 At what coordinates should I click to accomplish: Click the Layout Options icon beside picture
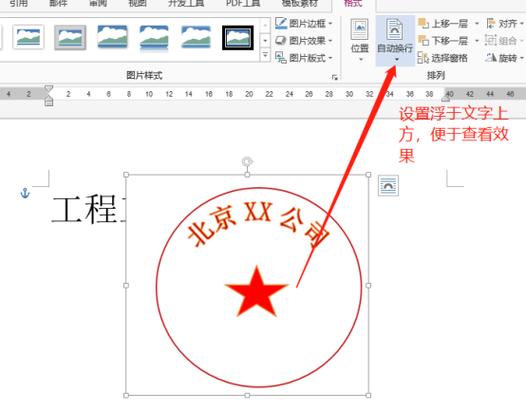point(388,185)
